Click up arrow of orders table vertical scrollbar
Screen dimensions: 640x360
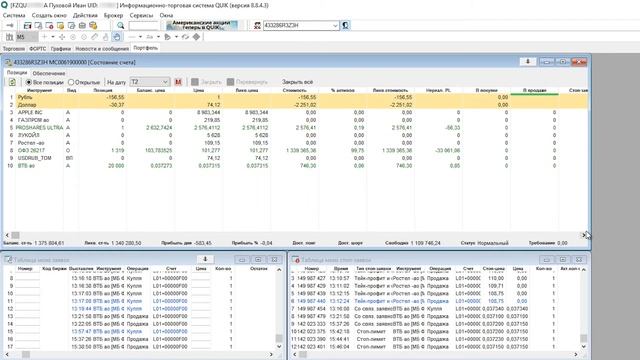279,269
